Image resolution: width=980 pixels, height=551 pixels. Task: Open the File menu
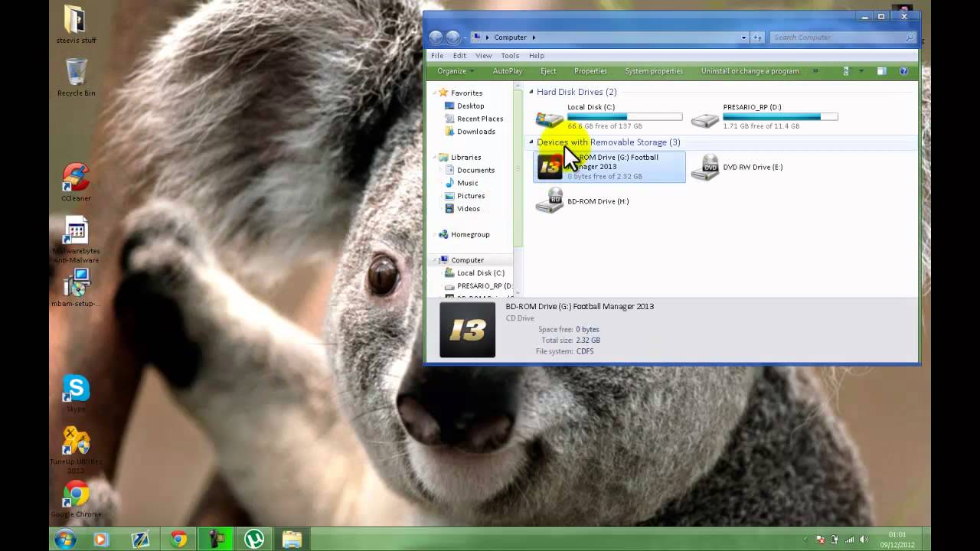point(437,56)
